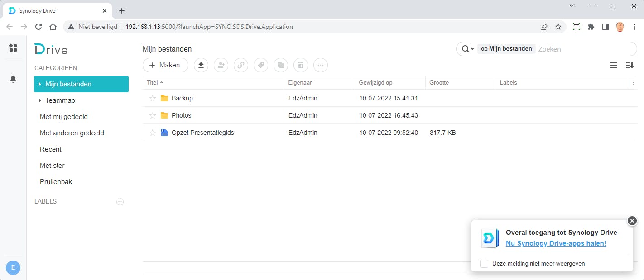Screen dimensions: 644x280
Task: Click the Drive logo
Action: 51,49
